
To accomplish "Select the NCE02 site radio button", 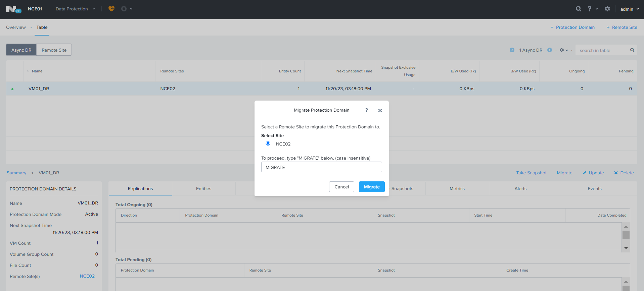I will (268, 143).
